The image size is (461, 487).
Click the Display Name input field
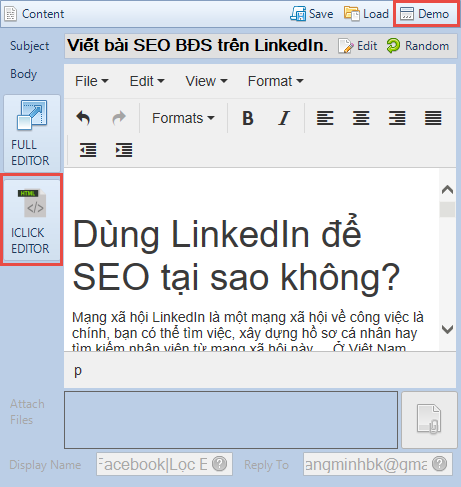164,464
